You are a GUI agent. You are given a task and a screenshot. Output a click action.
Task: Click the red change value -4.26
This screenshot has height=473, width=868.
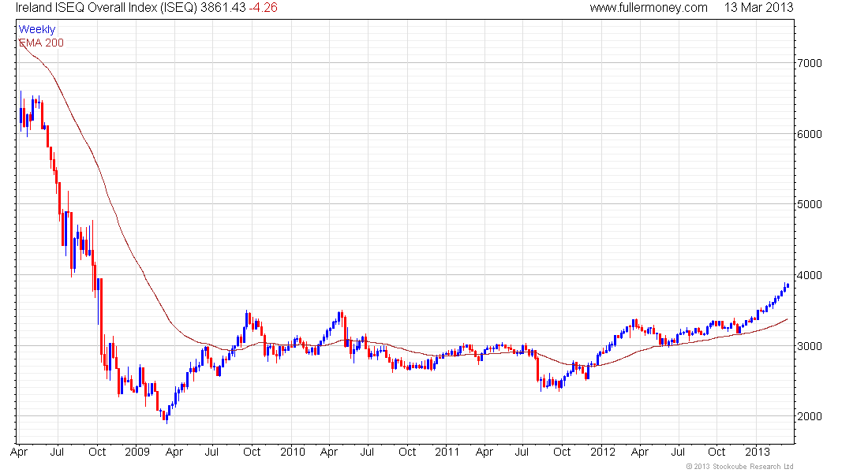click(x=263, y=8)
